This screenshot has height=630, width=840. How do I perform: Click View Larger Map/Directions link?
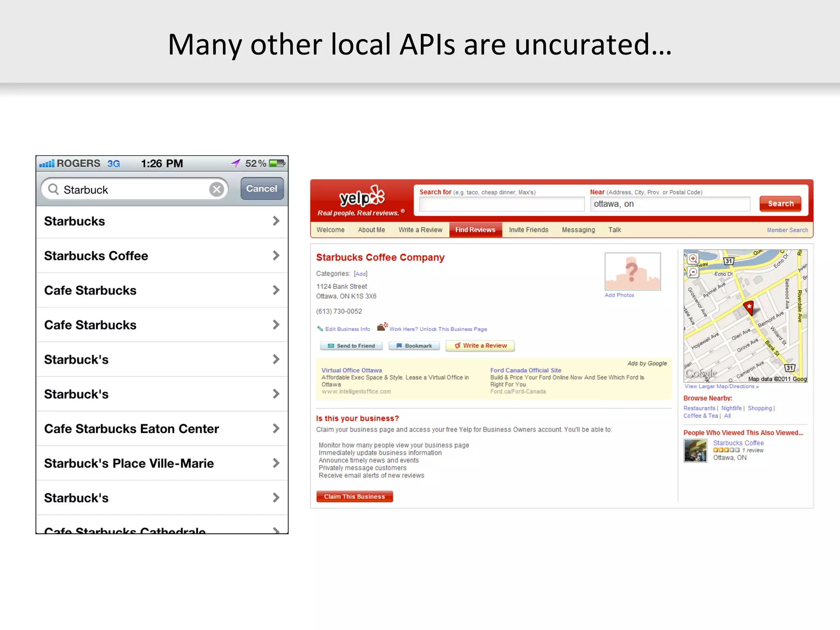[x=721, y=386]
